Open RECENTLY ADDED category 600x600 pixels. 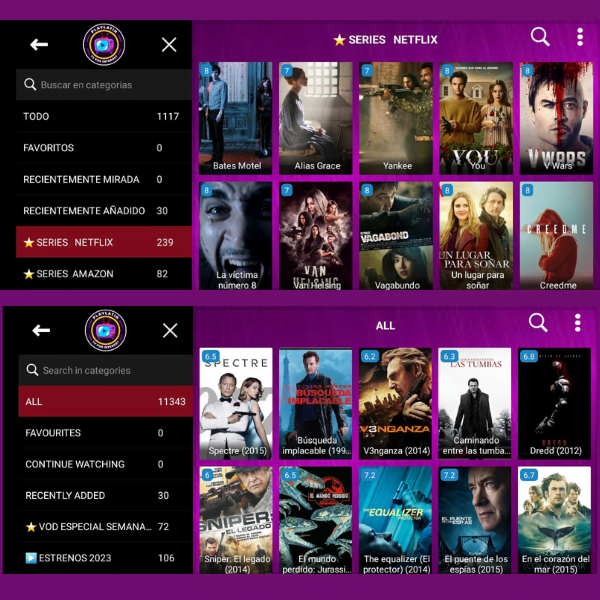106,496
